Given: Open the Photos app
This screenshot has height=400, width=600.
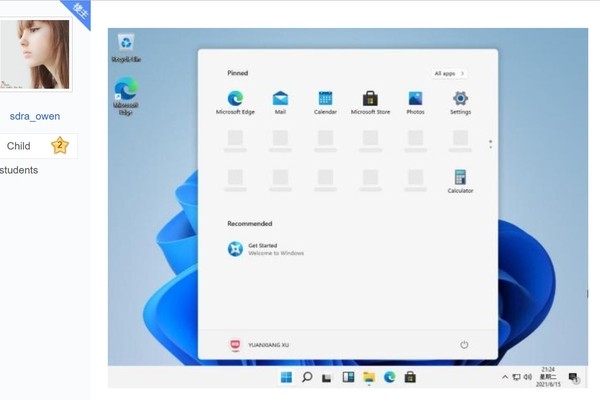Looking at the screenshot, I should point(415,103).
